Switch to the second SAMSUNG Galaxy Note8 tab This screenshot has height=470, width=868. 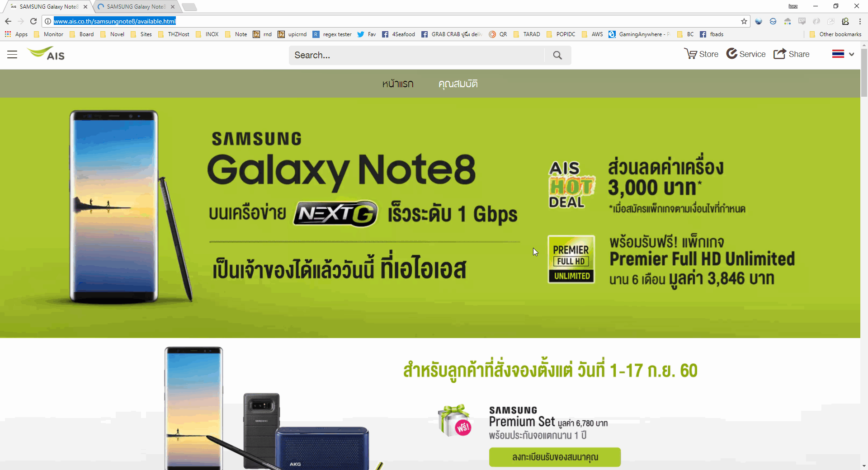(x=136, y=7)
